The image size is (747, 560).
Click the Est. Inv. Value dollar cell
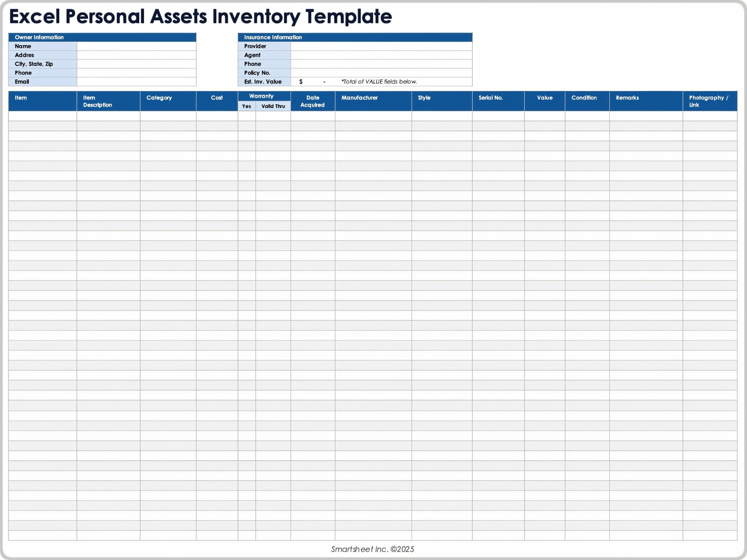tap(311, 82)
